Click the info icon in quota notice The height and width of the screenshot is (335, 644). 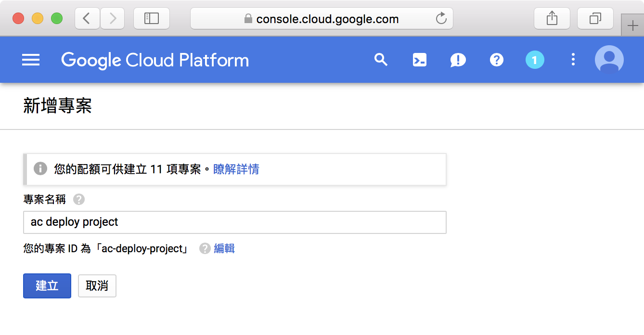pos(40,169)
